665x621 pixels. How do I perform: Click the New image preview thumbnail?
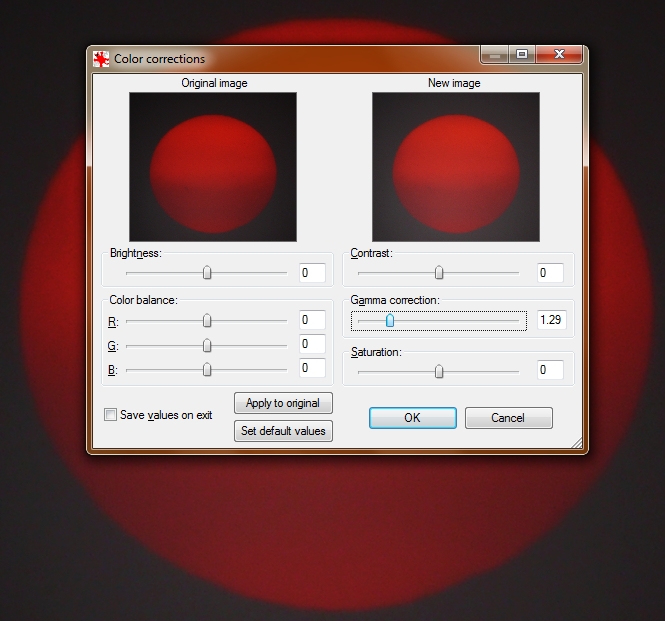456,167
